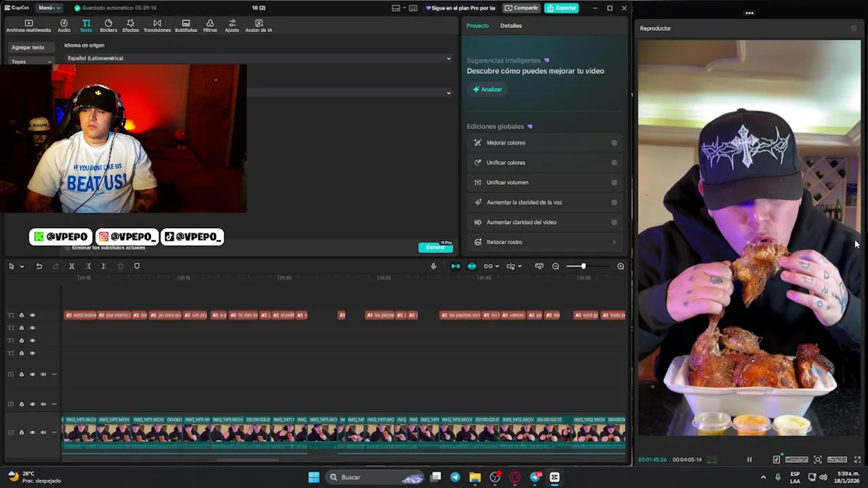This screenshot has width=868, height=488.
Task: Click the undo arrow in timeline toolbar
Action: (x=39, y=266)
